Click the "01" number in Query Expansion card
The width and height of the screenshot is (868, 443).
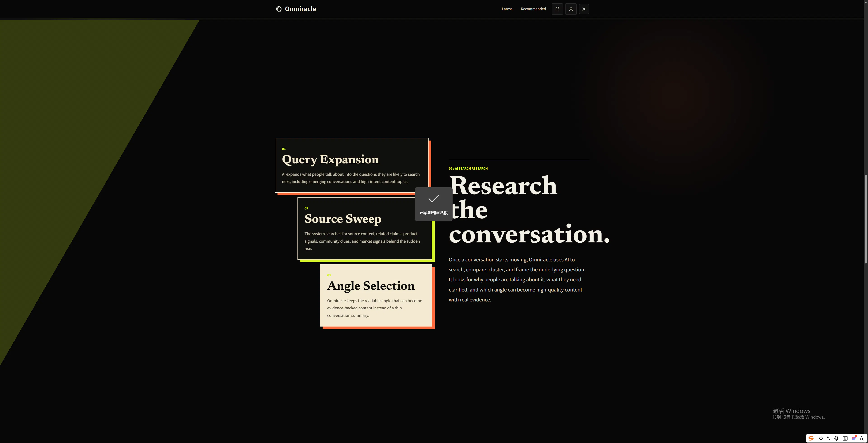tap(284, 149)
